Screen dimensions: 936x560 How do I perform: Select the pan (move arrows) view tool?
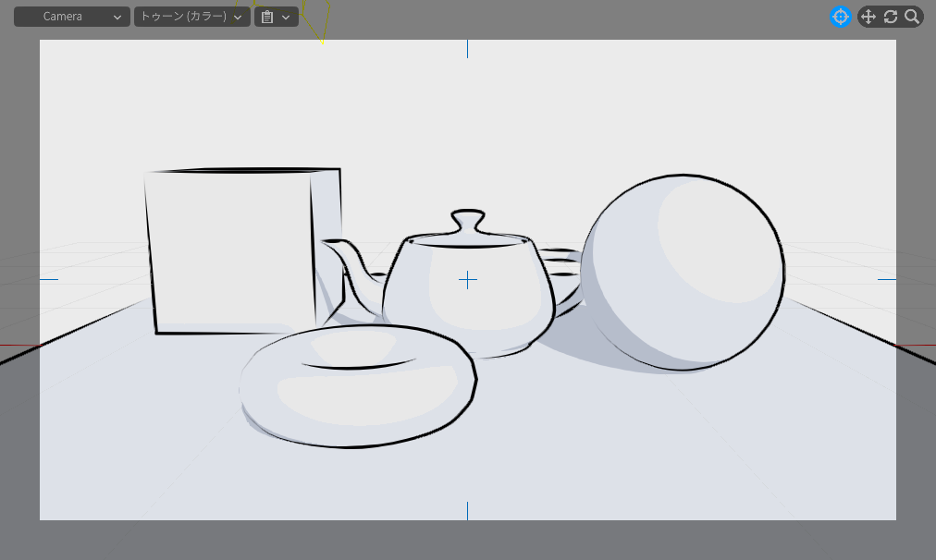[x=868, y=17]
